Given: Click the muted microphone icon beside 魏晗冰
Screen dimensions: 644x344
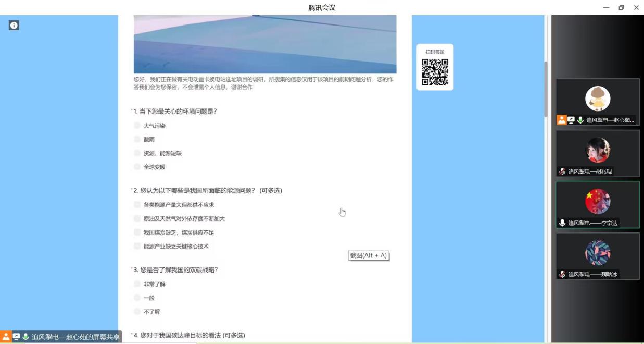Looking at the screenshot, I should (562, 274).
